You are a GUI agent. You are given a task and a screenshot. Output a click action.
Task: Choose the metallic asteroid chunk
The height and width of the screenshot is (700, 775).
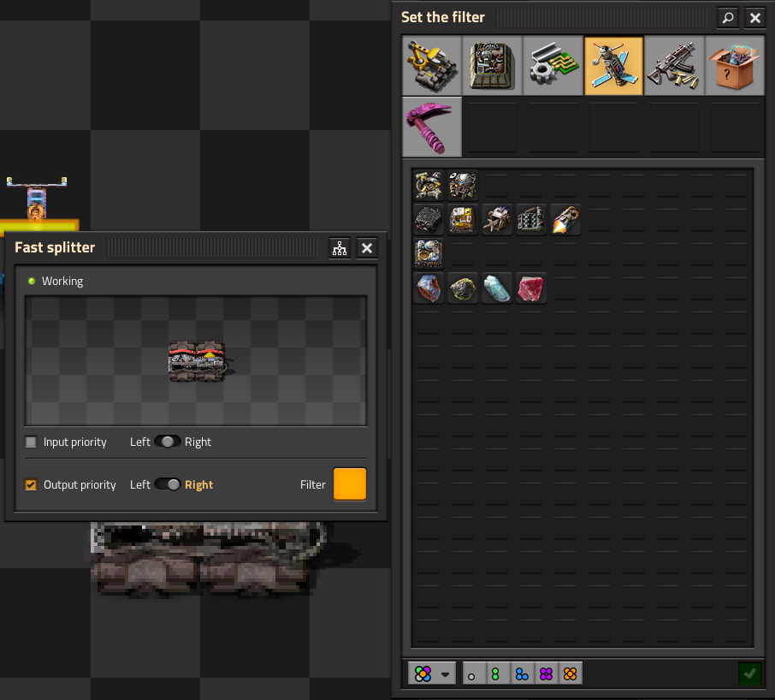(428, 288)
